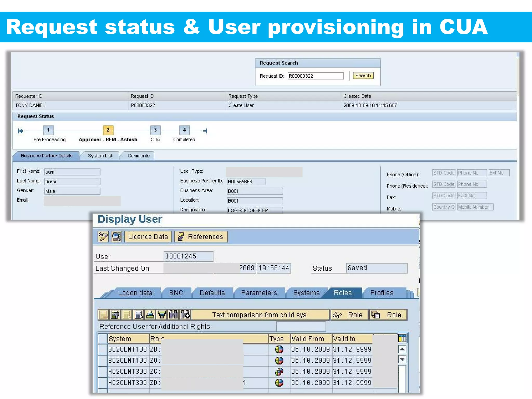Switch to the Profiles tab
532x399 pixels.
coord(382,293)
